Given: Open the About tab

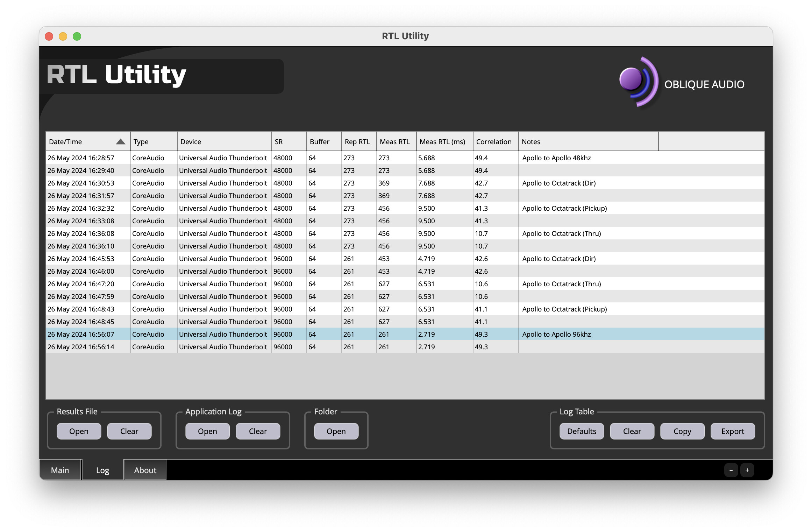Looking at the screenshot, I should (x=145, y=470).
